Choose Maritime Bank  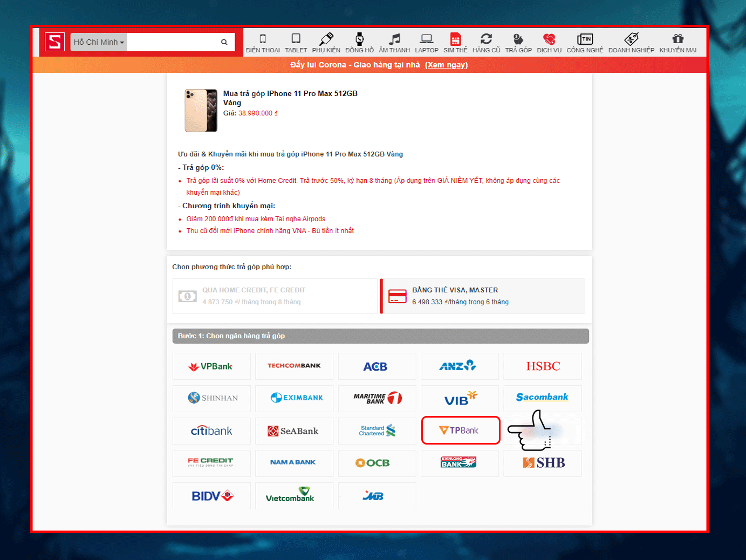pos(377,399)
